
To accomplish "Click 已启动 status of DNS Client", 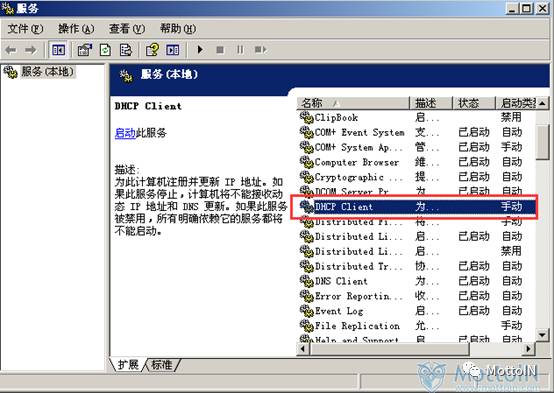I will [x=474, y=281].
